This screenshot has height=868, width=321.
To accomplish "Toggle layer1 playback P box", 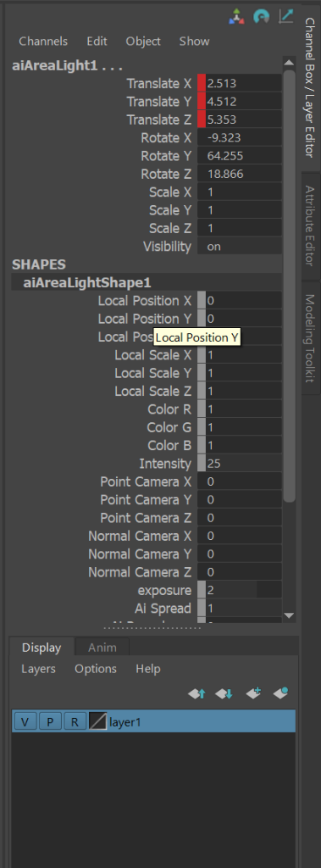I will 50,721.
